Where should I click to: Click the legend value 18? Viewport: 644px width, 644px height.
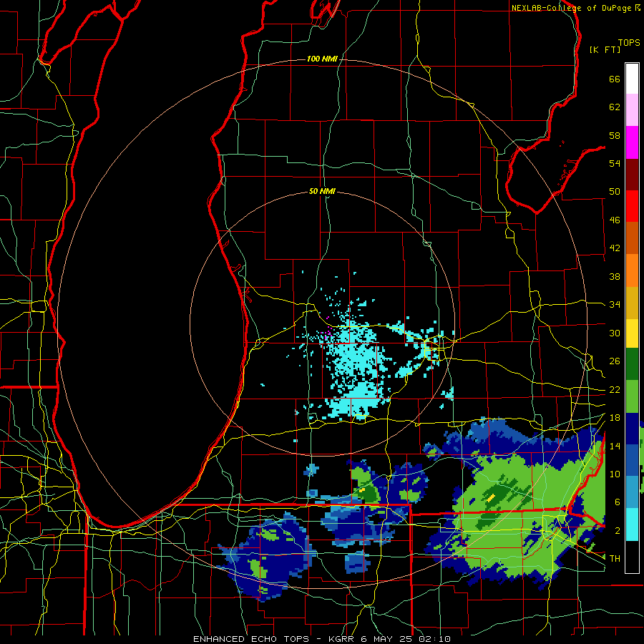615,418
